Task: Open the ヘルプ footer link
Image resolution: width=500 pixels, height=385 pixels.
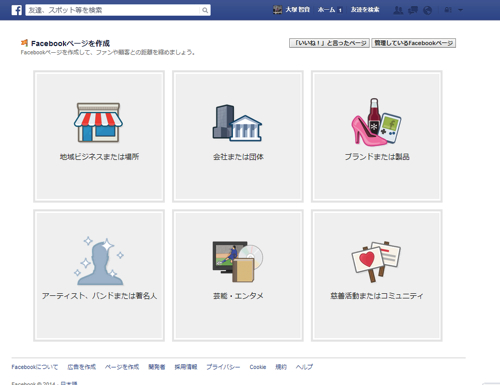Action: [304, 367]
